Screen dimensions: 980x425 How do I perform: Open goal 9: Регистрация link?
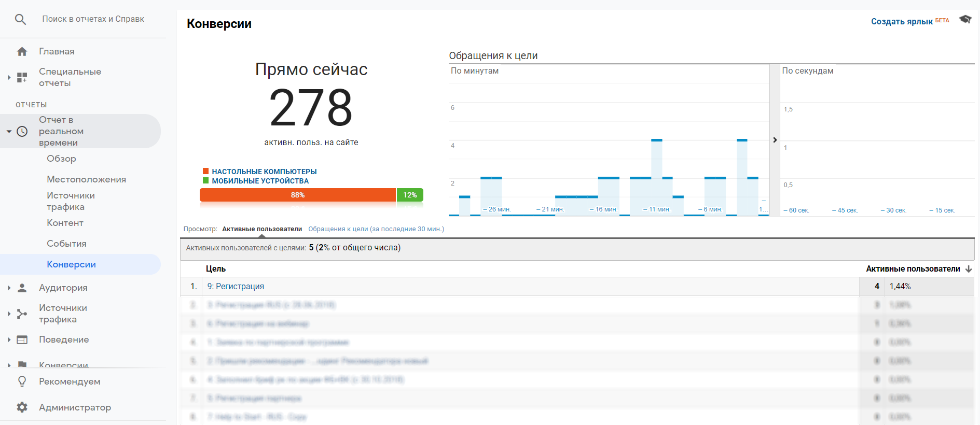(x=236, y=287)
